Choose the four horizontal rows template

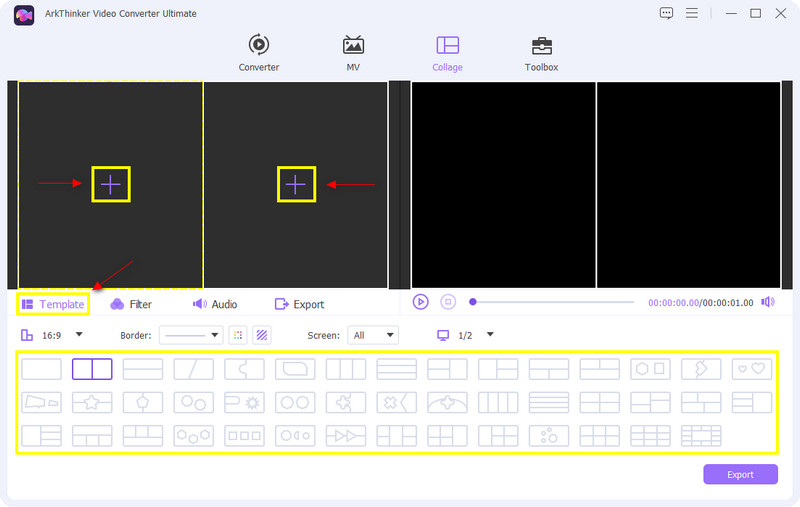549,402
